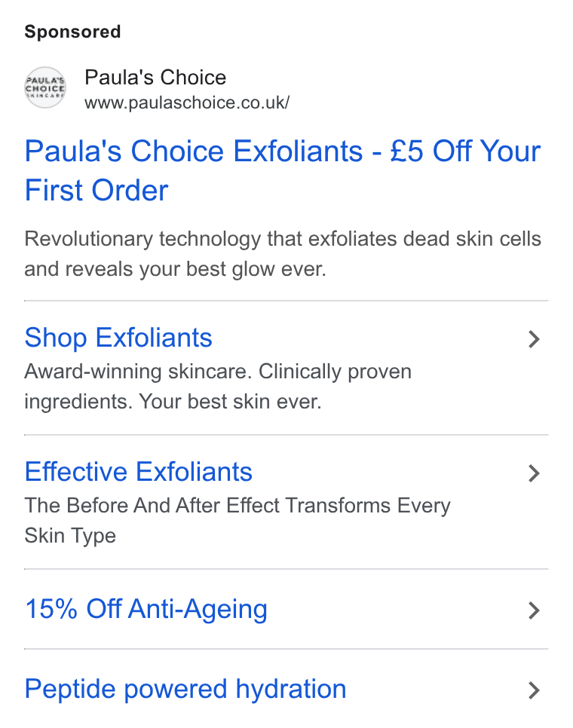Click the Paula's Choice round logo icon
The height and width of the screenshot is (728, 573).
[x=45, y=87]
